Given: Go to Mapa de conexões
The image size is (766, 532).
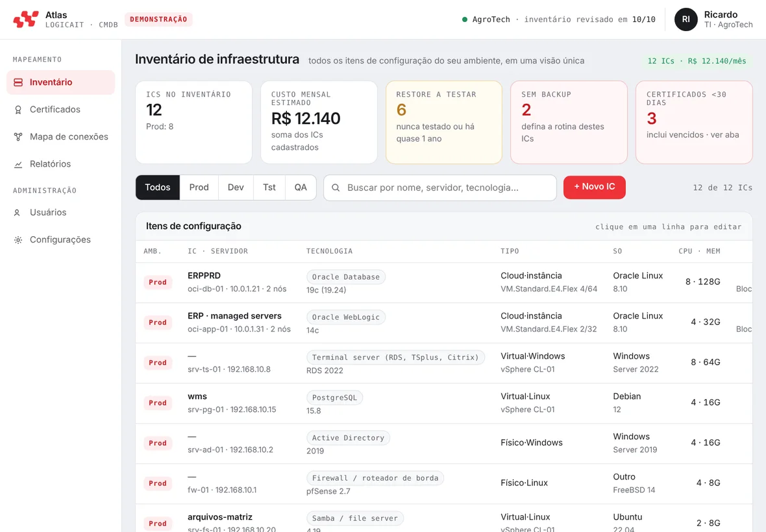Looking at the screenshot, I should [60, 137].
